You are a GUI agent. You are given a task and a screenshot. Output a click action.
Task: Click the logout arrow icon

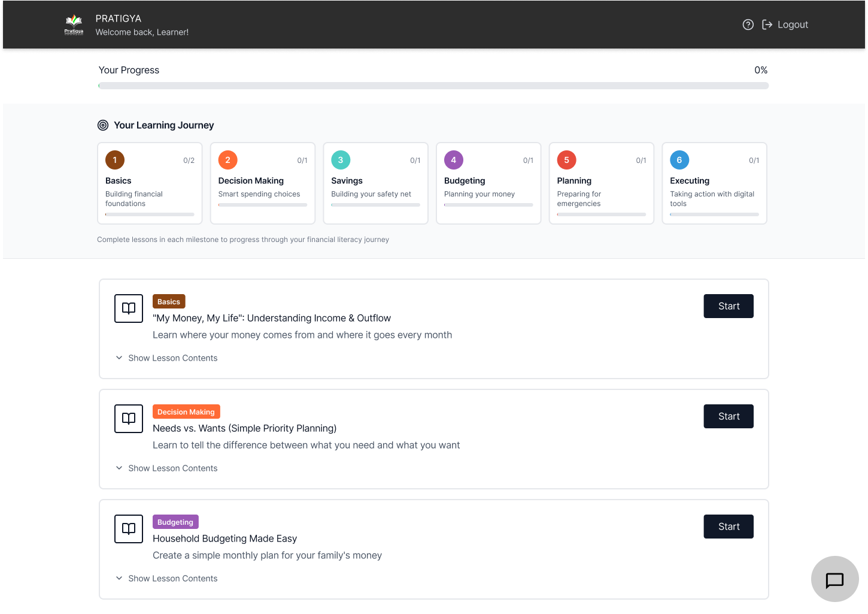point(767,25)
